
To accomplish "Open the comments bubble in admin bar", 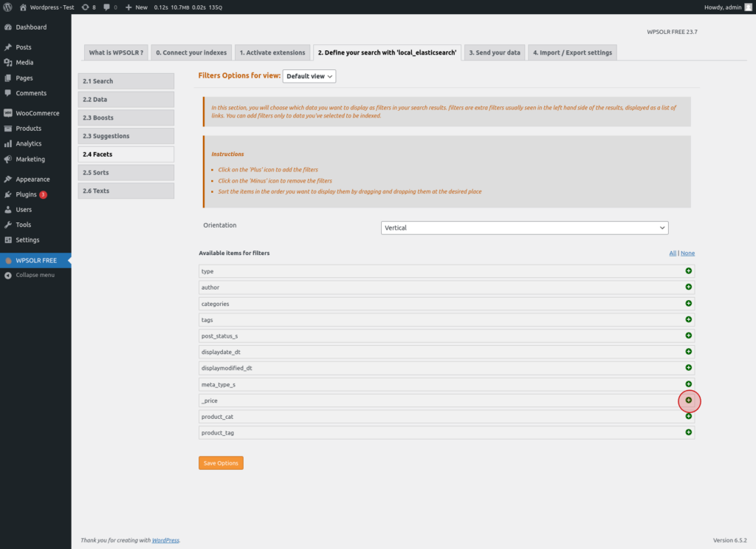I will [x=111, y=7].
